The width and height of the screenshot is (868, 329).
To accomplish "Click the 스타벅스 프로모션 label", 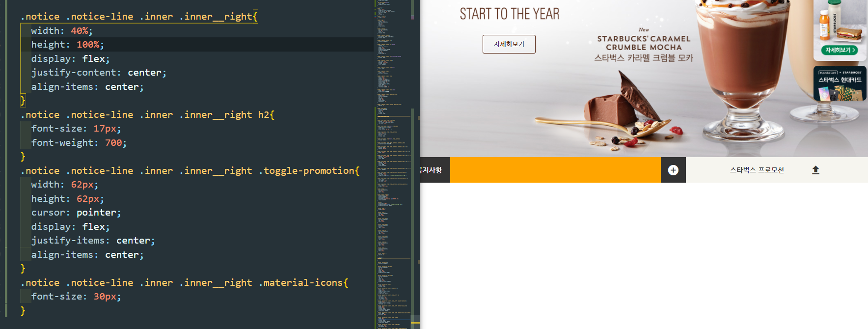I will click(x=757, y=170).
